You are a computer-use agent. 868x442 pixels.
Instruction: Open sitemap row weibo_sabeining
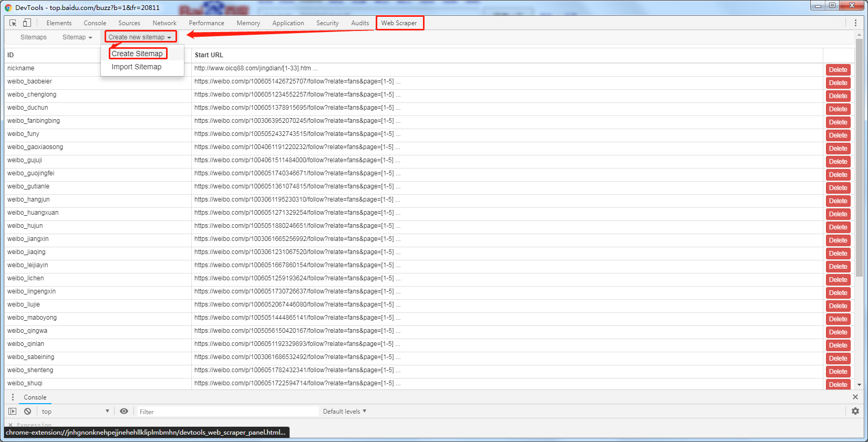coord(429,359)
